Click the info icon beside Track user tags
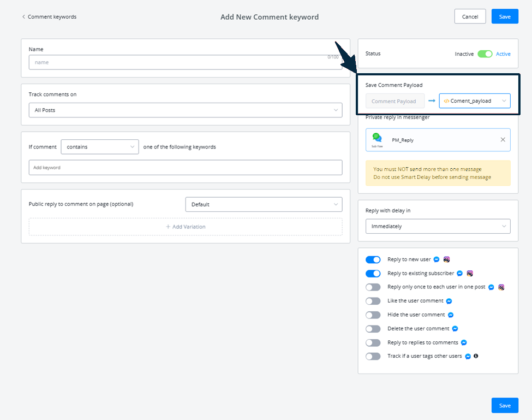The height and width of the screenshot is (420, 532). (x=476, y=356)
